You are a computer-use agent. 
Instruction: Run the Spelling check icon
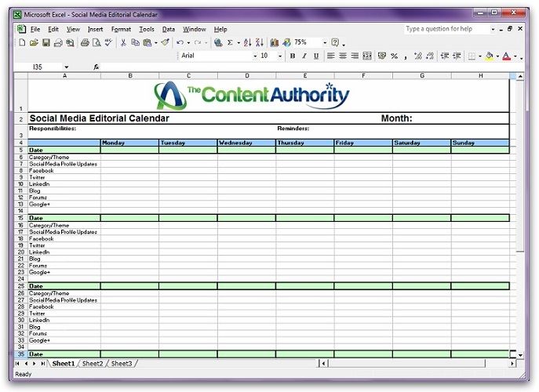[108, 42]
